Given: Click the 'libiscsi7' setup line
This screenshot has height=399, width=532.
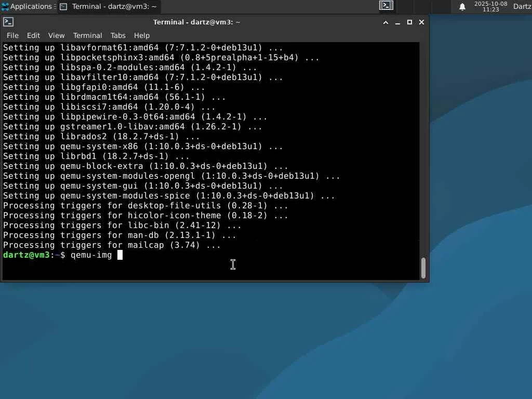Looking at the screenshot, I should (x=109, y=107).
